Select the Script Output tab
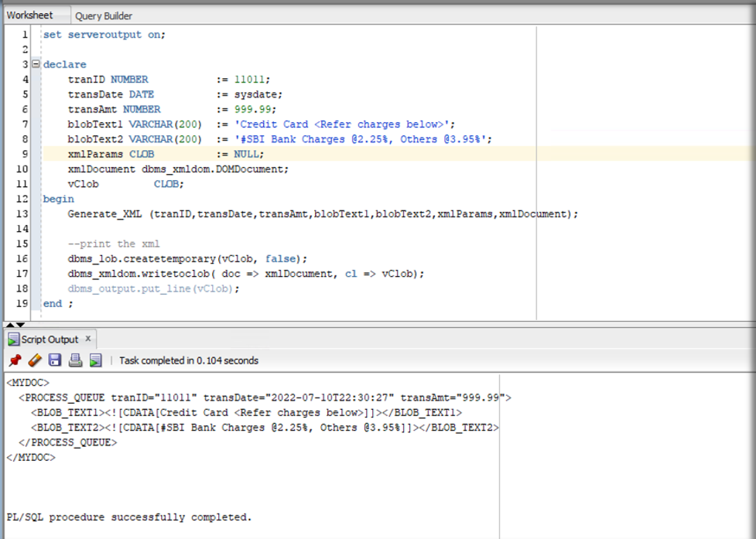 50,339
